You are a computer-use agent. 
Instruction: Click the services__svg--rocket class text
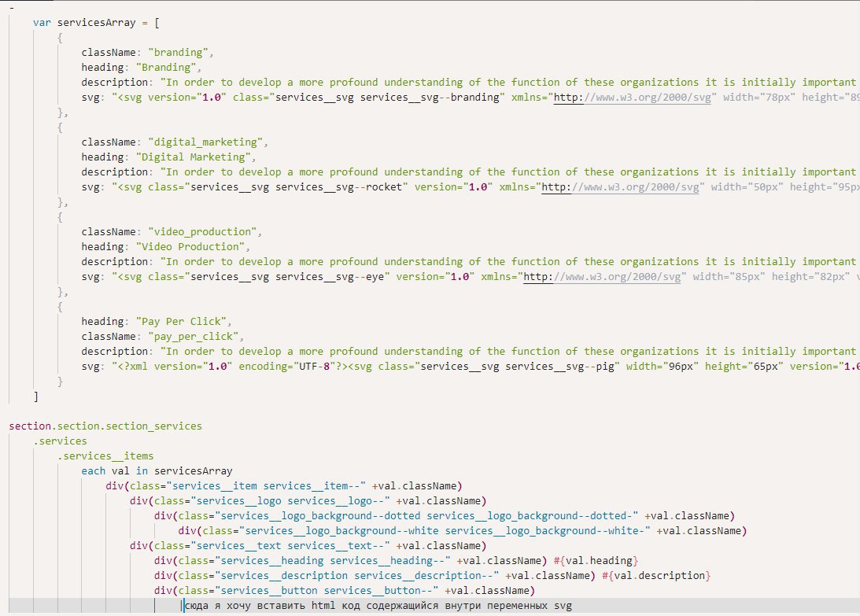click(338, 187)
